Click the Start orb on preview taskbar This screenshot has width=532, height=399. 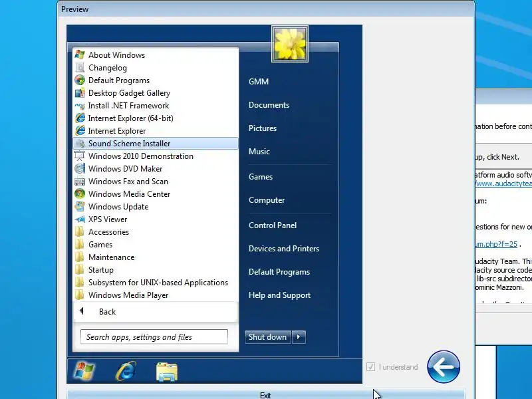84,371
